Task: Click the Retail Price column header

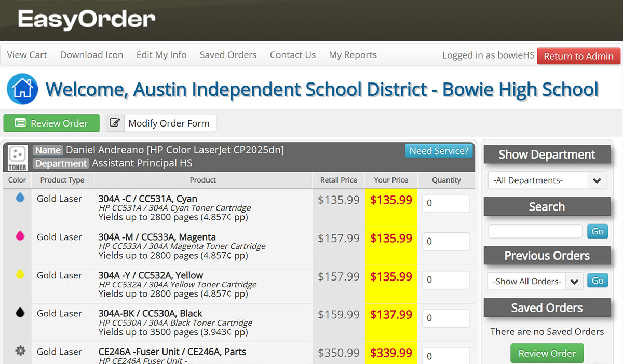Action: coord(338,180)
